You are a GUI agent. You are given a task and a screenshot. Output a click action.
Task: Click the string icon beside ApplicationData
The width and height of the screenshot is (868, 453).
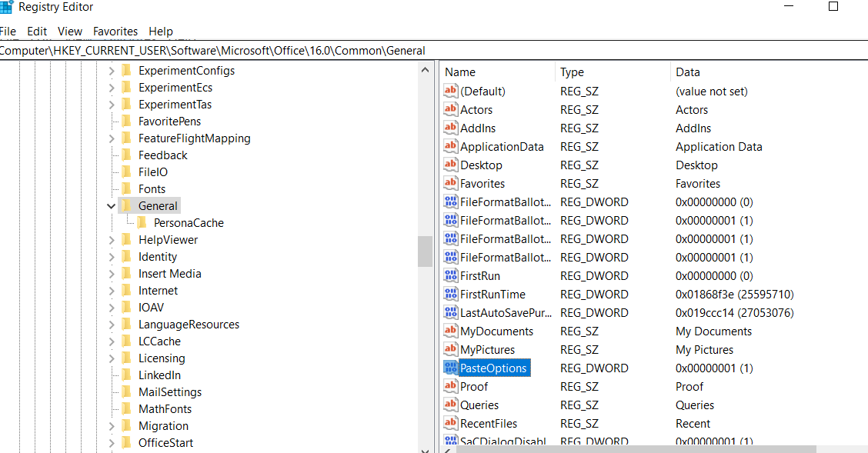pos(451,147)
